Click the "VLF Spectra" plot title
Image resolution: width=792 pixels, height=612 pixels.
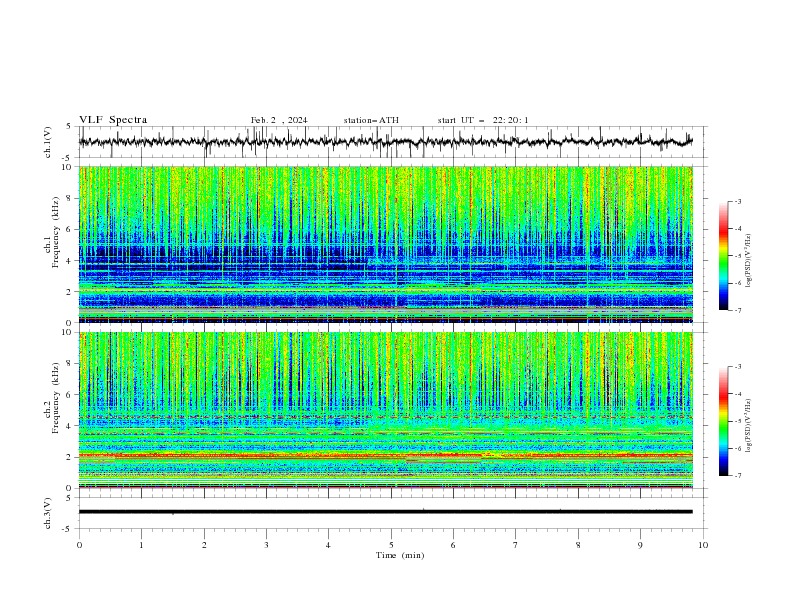[113, 120]
